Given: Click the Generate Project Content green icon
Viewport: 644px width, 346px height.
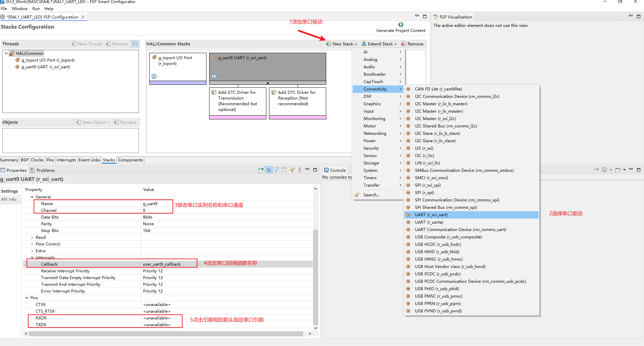Looking at the screenshot, I should pos(401,25).
